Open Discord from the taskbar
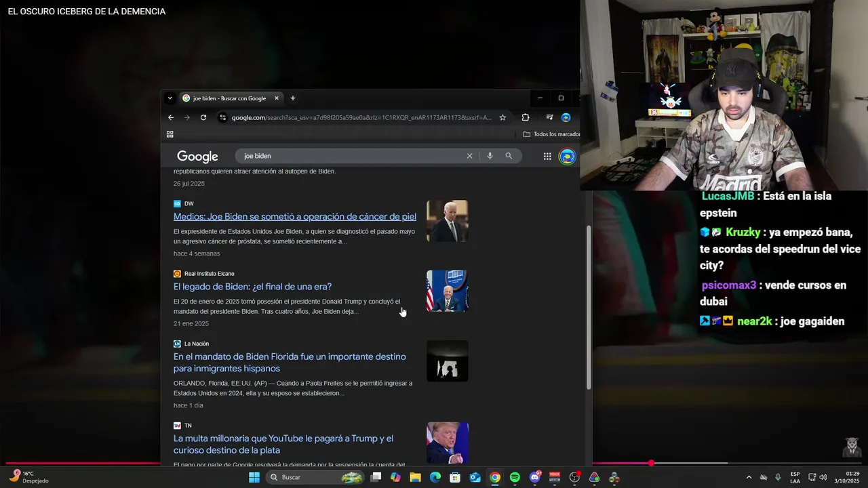Viewport: 868px width, 488px height. (x=535, y=477)
